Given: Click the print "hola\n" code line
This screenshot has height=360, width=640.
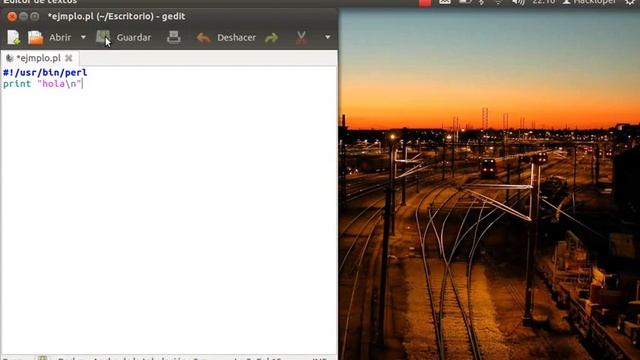Looking at the screenshot, I should (x=42, y=84).
